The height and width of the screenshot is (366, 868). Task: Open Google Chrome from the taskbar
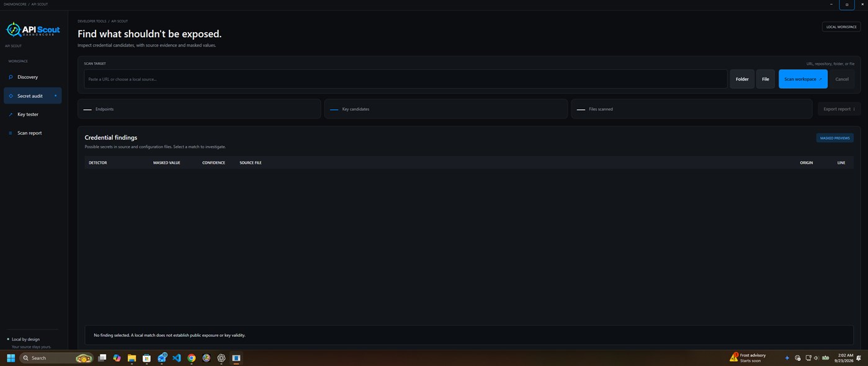click(192, 358)
